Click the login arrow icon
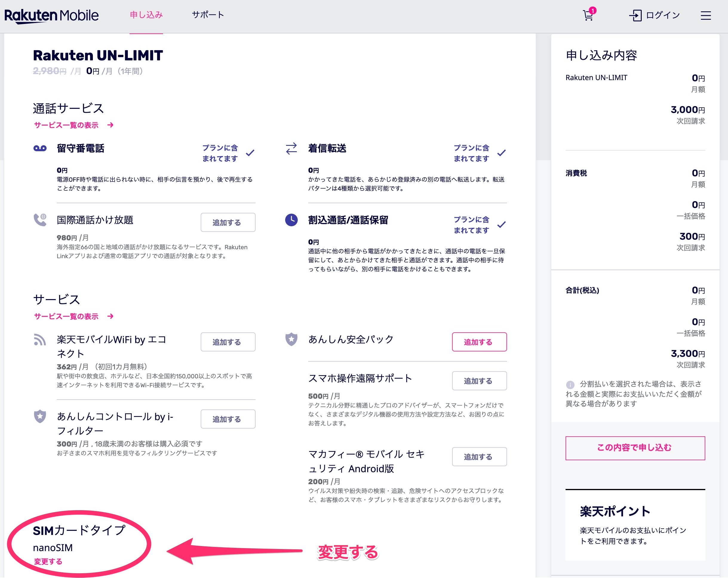Viewport: 728px width, 578px height. (x=635, y=16)
